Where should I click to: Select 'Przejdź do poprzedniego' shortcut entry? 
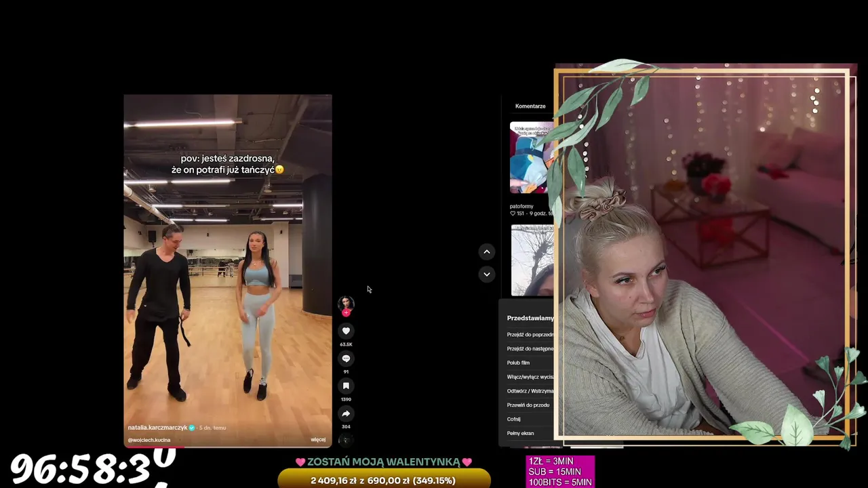(x=530, y=335)
